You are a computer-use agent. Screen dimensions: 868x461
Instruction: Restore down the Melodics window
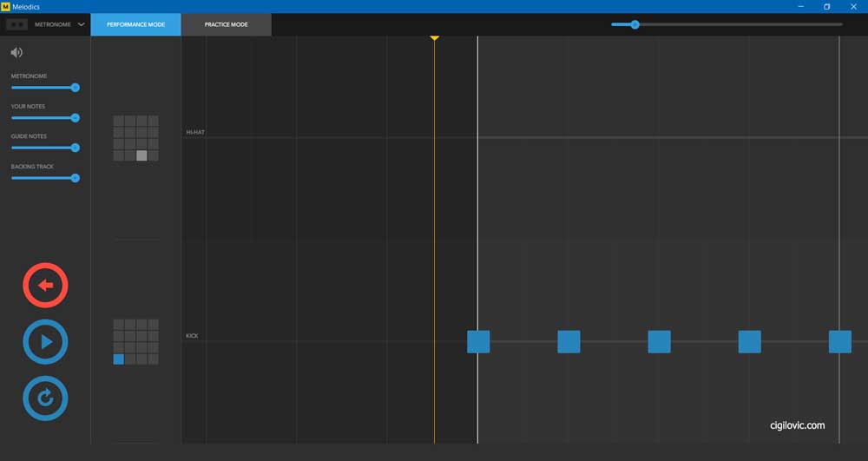[x=826, y=7]
